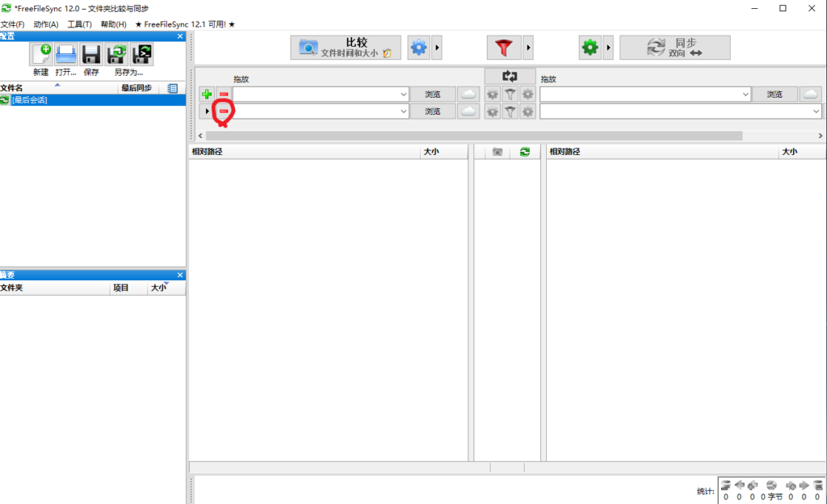827x504 pixels.
Task: Open second pair's local filter funnel
Action: pos(510,111)
